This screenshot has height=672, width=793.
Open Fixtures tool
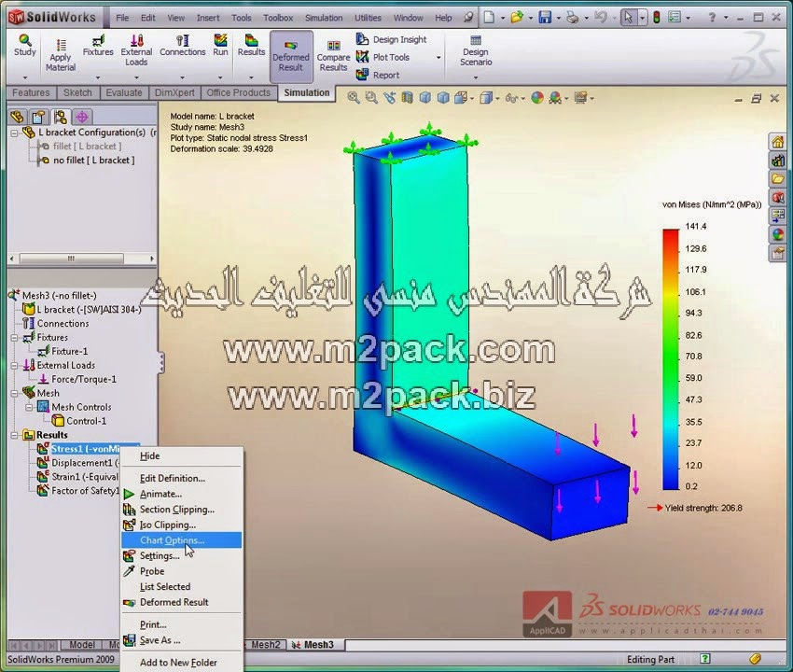coord(98,46)
